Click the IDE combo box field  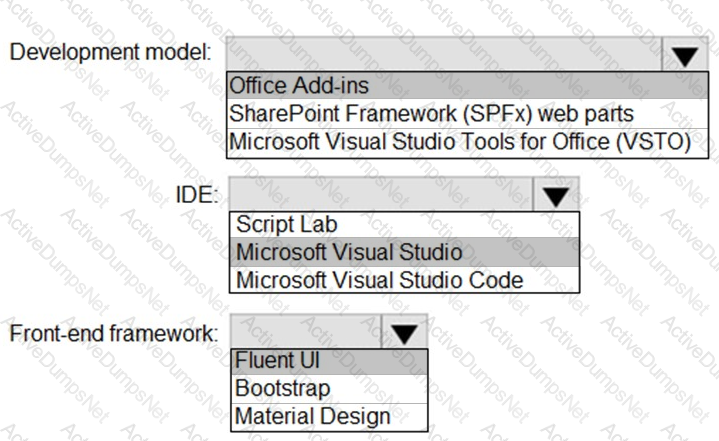click(x=379, y=195)
